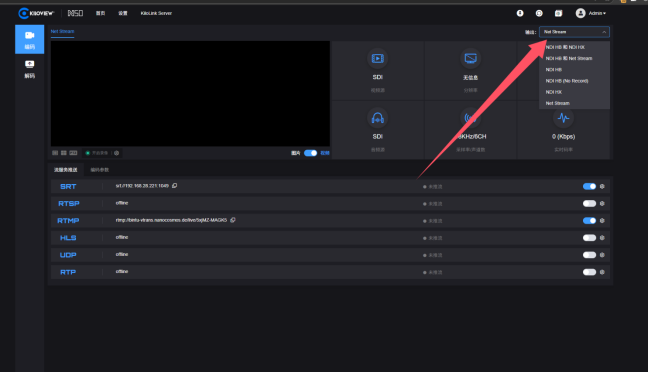Click the N50 model label
The width and height of the screenshot is (648, 373).
click(75, 13)
